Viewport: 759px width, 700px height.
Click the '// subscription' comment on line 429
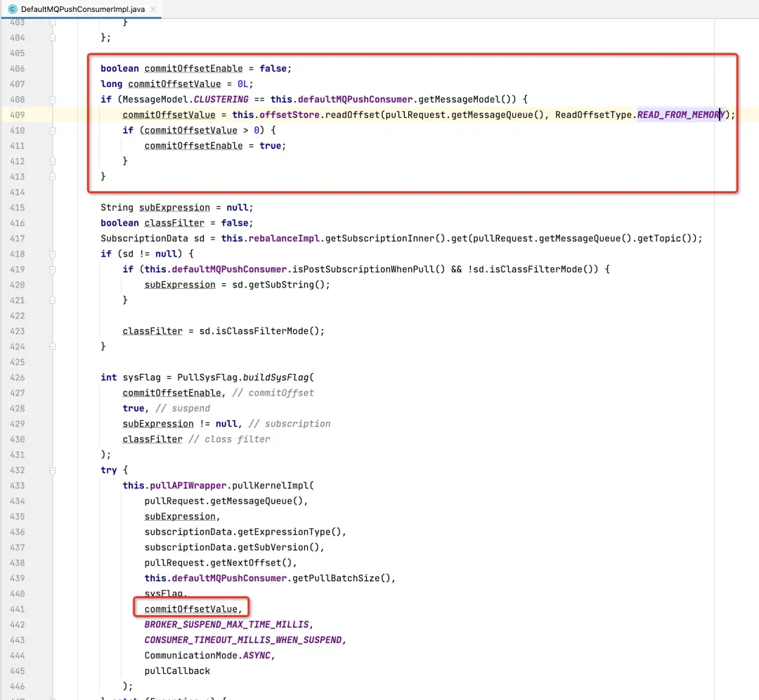290,424
